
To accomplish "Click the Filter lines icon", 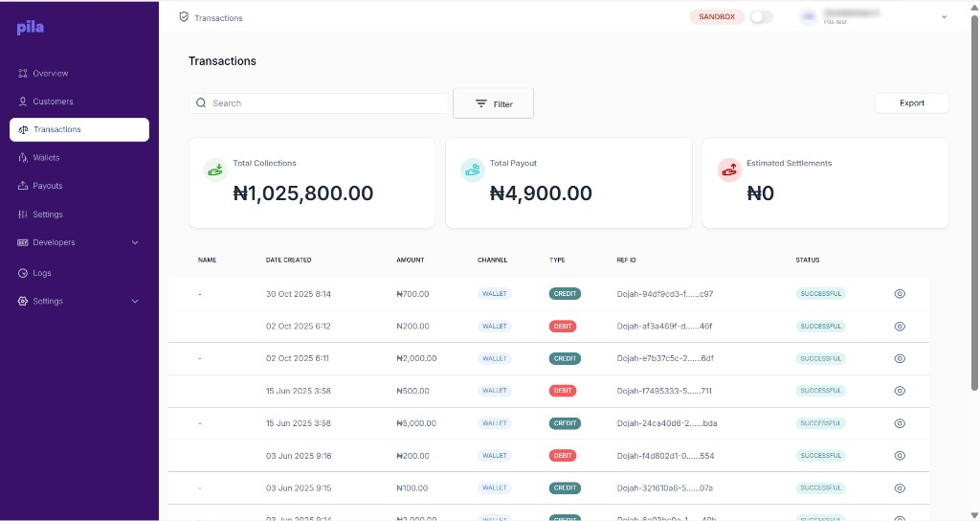I will coord(481,103).
